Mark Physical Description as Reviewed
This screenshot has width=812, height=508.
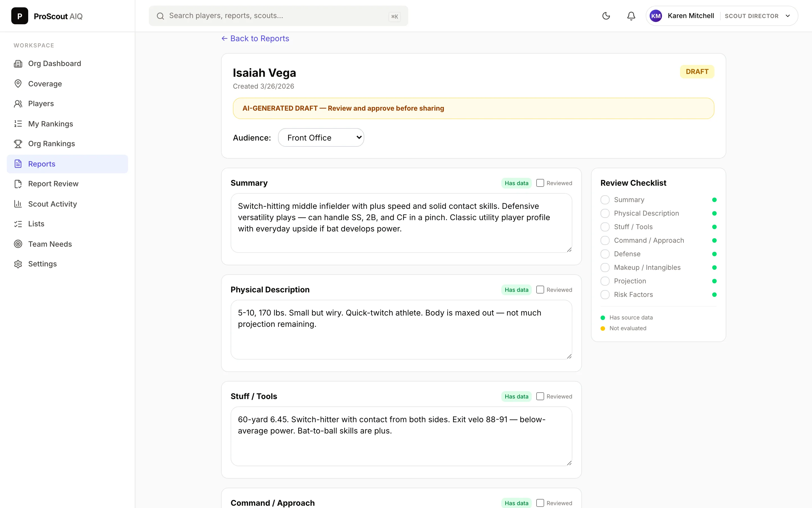coord(540,290)
